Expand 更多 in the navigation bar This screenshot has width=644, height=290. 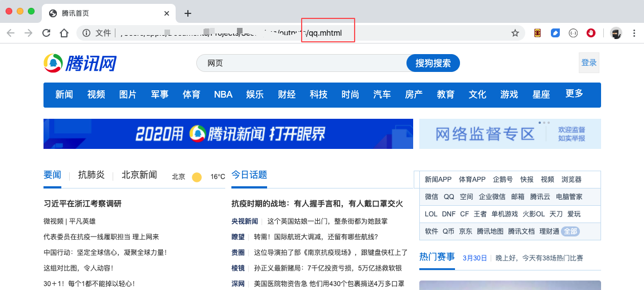(x=574, y=94)
